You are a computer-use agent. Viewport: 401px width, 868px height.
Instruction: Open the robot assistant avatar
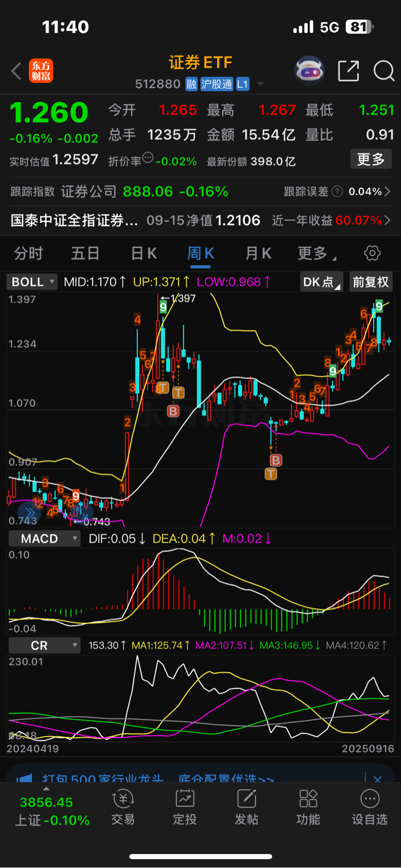tap(310, 70)
